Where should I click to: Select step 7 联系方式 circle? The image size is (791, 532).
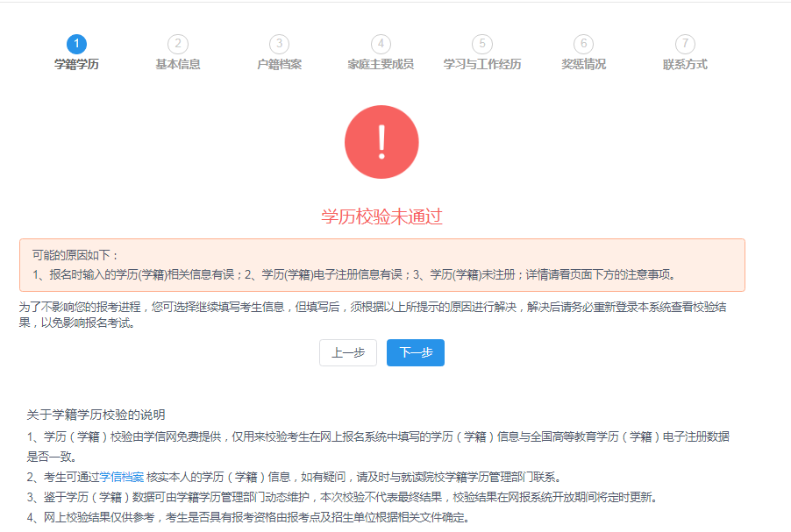(x=684, y=43)
